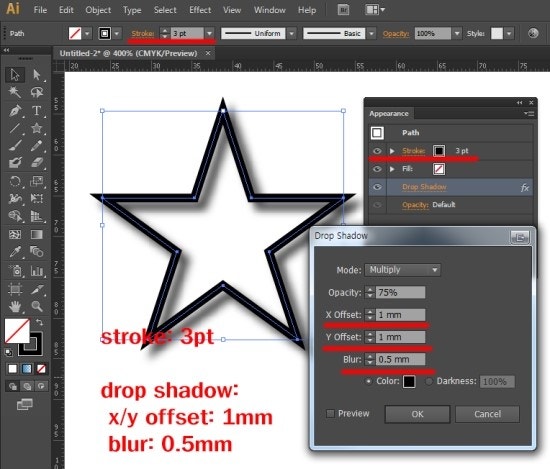This screenshot has width=550, height=469.
Task: Select the Column Graph tool
Action: click(x=36, y=271)
